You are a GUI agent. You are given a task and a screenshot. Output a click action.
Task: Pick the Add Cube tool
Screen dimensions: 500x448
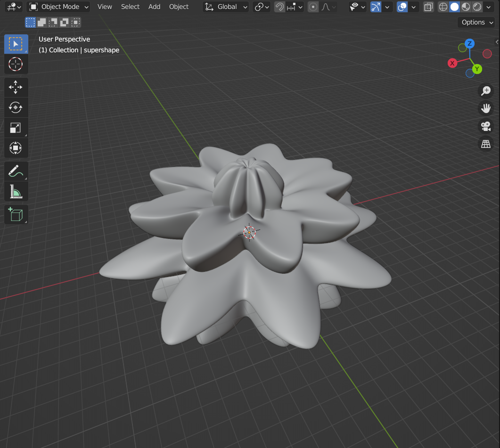pyautogui.click(x=16, y=215)
